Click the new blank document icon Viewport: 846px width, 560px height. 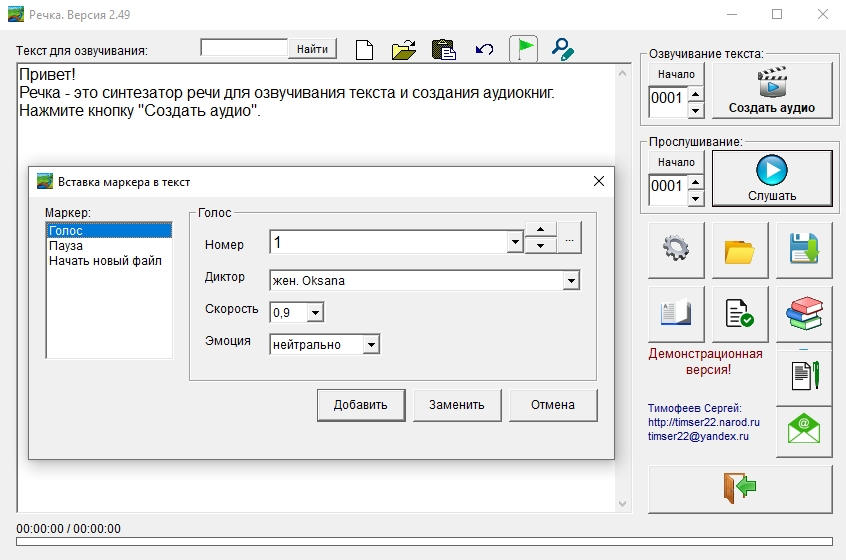coord(365,50)
